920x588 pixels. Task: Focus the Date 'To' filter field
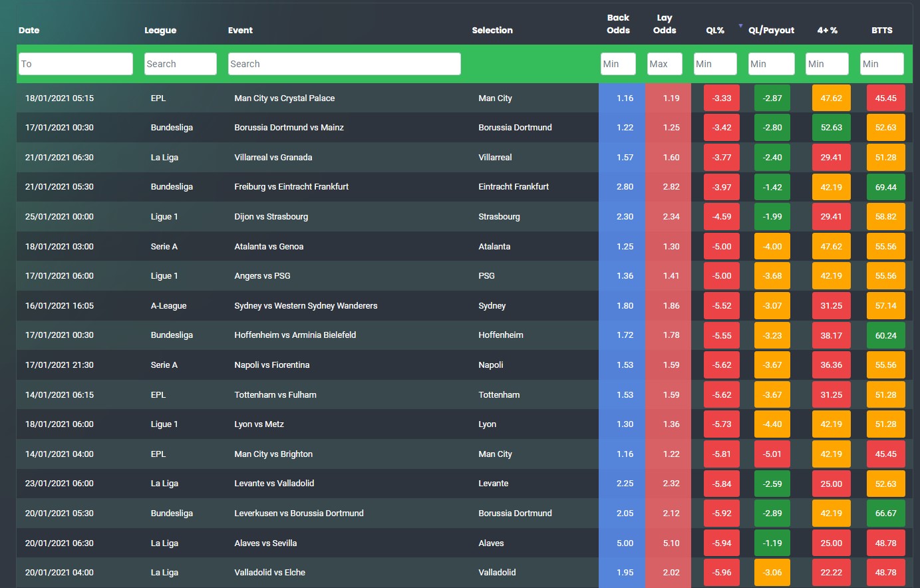coord(76,64)
